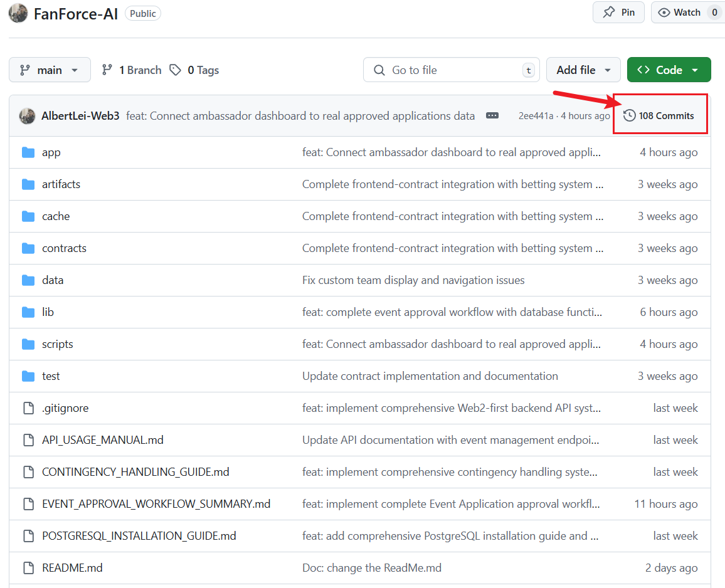725x588 pixels.
Task: View the 108 Commits history
Action: point(659,115)
